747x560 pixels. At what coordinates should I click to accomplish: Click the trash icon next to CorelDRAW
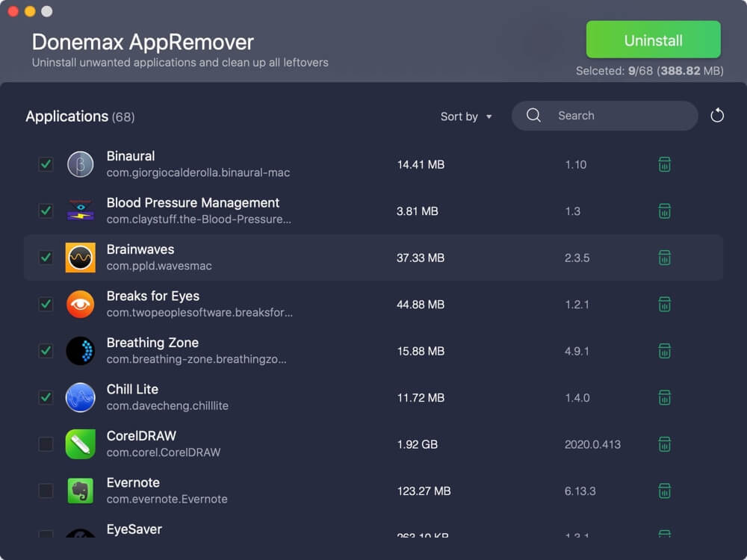click(664, 444)
